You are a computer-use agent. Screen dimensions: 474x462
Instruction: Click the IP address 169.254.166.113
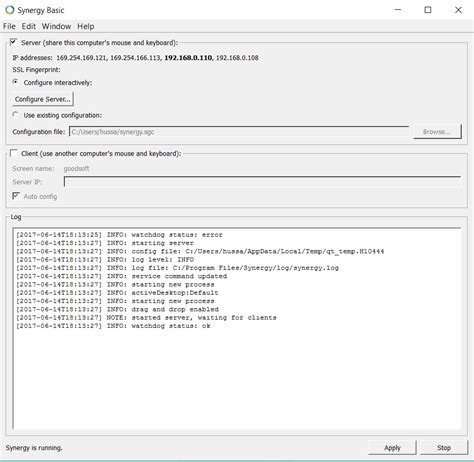point(135,58)
